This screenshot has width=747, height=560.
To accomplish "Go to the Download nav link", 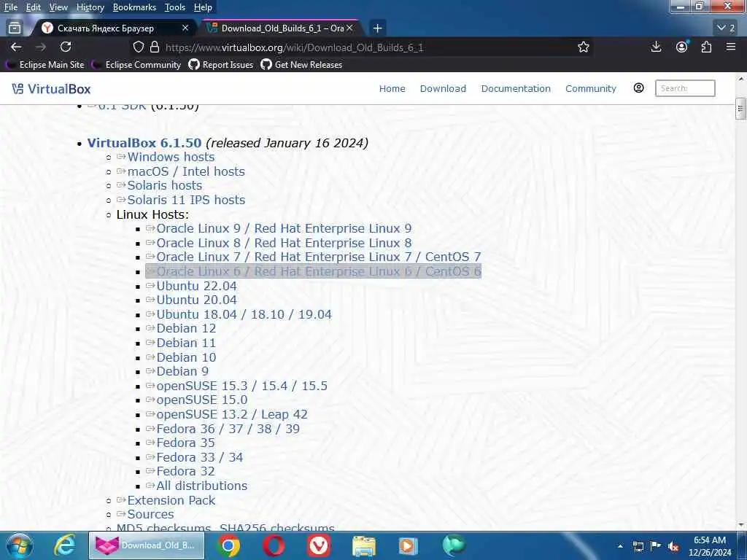I will point(443,88).
